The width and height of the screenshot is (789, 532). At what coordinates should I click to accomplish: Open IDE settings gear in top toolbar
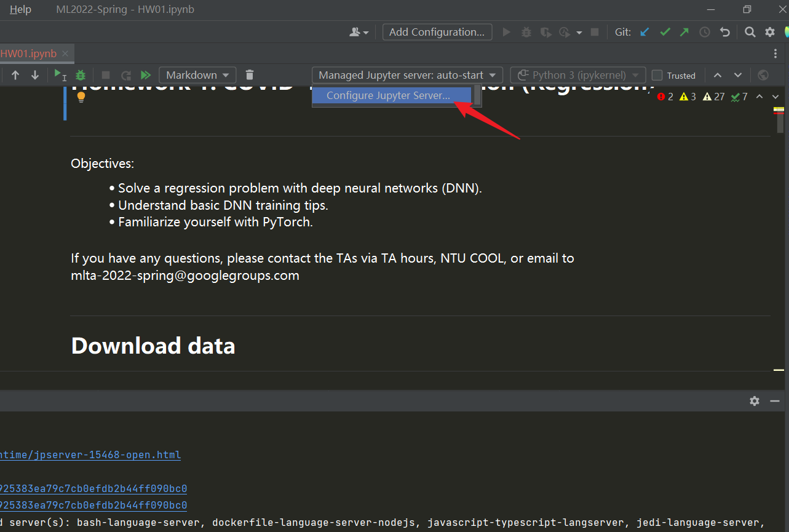point(769,32)
